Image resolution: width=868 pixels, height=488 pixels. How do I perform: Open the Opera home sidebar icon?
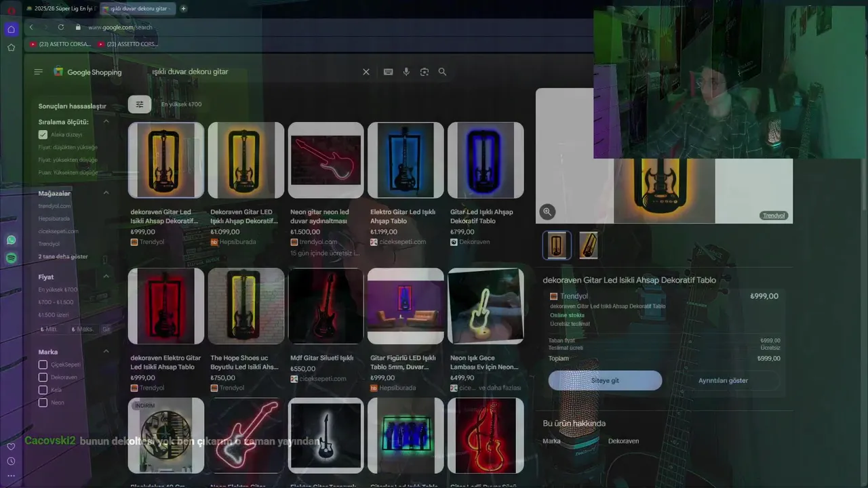tap(11, 29)
